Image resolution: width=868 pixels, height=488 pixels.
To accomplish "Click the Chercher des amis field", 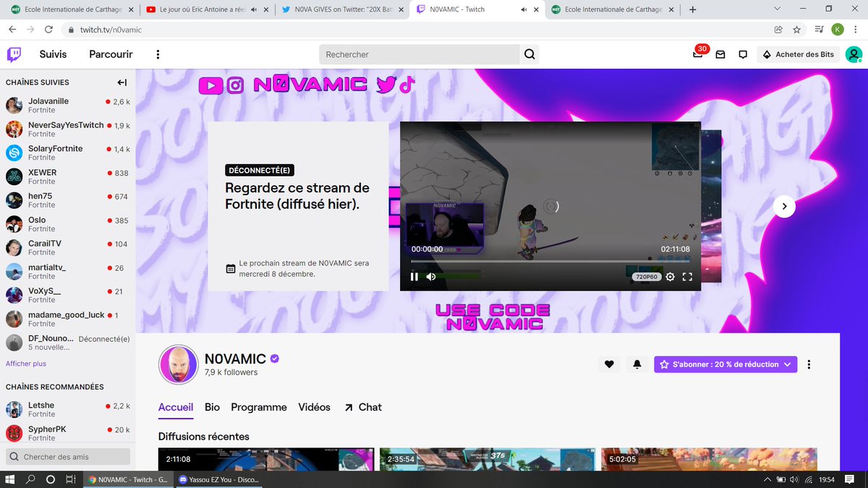I will point(68,456).
